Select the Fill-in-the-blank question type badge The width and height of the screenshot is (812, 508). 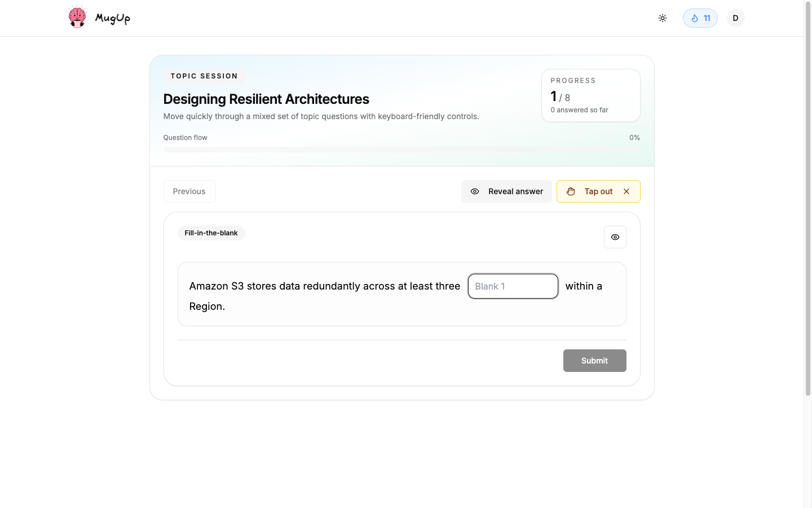click(211, 233)
